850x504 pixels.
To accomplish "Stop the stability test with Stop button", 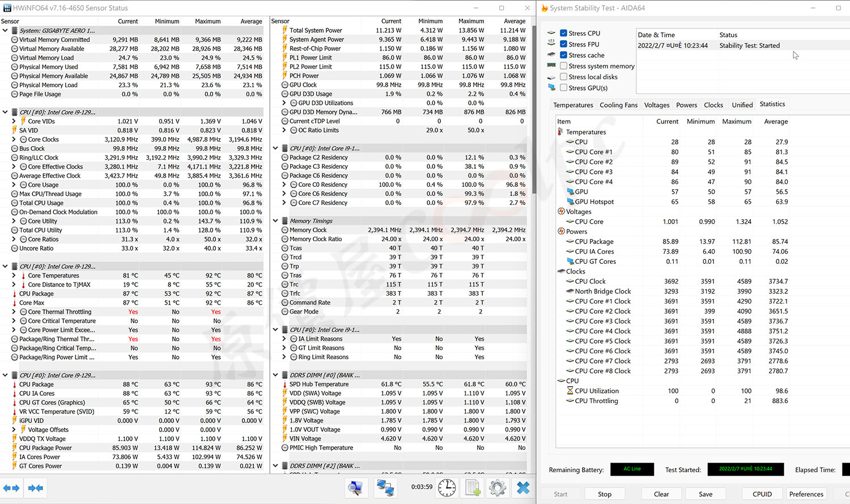I will pos(605,494).
